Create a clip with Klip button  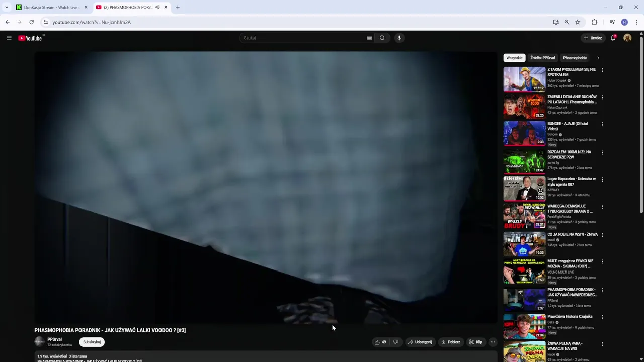pos(476,342)
